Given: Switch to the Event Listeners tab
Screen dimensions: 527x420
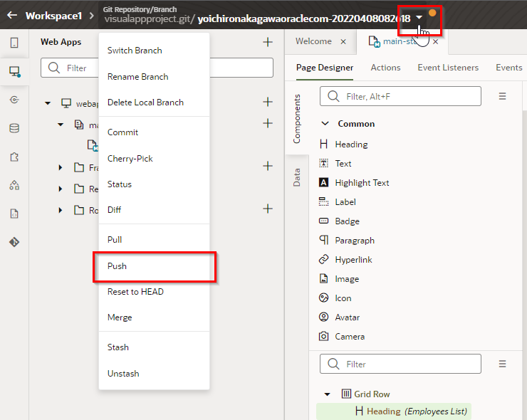Looking at the screenshot, I should [448, 68].
